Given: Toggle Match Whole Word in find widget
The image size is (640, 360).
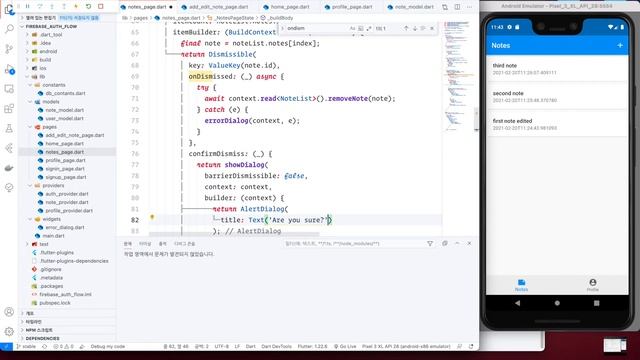Looking at the screenshot, I should [x=361, y=28].
